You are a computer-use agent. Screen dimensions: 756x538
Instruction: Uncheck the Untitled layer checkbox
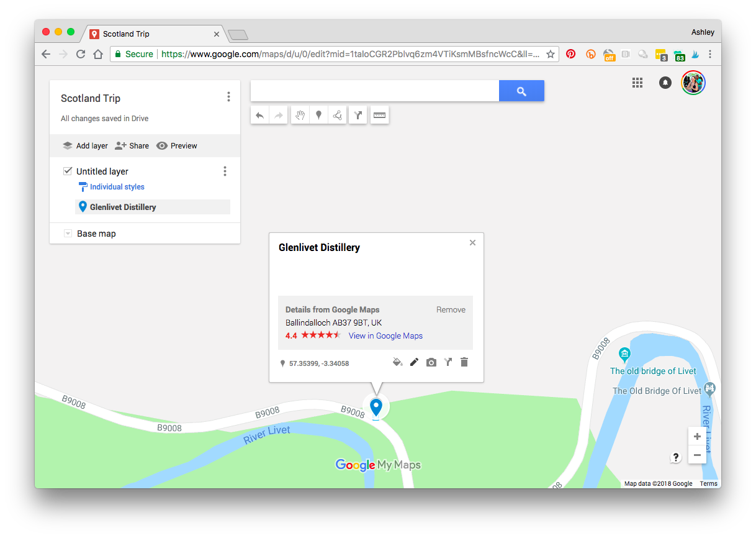tap(68, 171)
